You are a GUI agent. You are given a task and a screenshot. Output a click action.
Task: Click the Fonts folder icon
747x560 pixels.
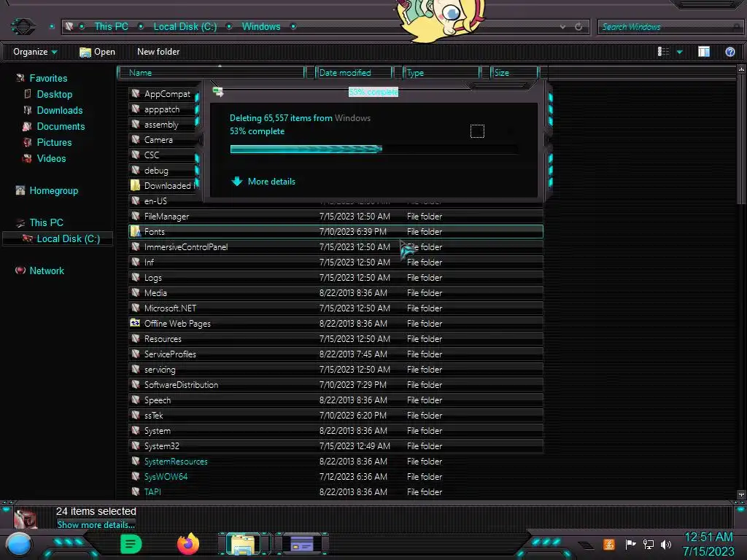(135, 231)
